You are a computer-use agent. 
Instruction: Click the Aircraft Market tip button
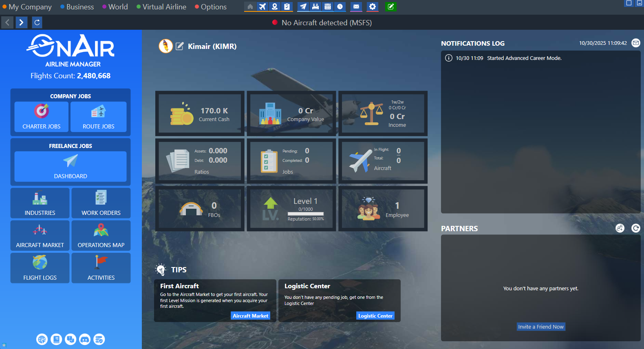pyautogui.click(x=250, y=316)
